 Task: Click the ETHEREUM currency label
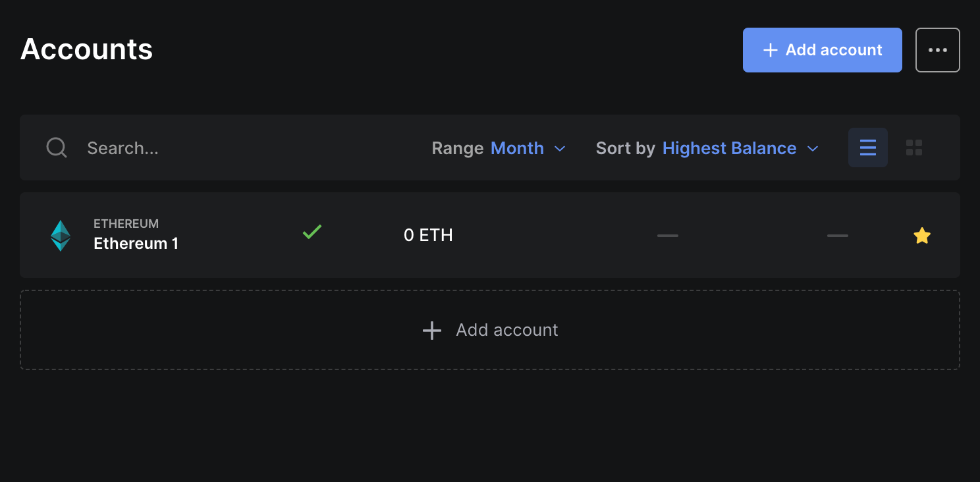126,224
